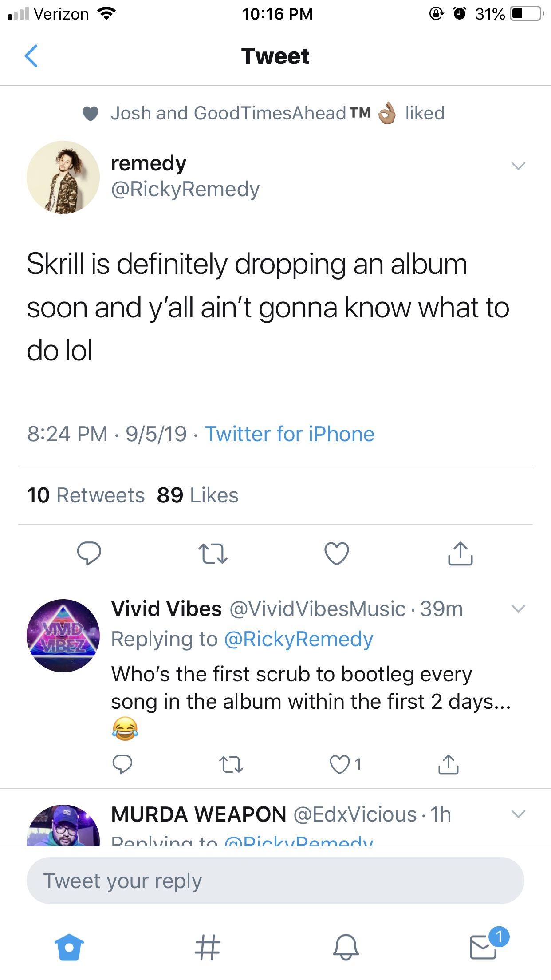
Task: Retweet the Vivid Vibes reply
Action: [231, 764]
